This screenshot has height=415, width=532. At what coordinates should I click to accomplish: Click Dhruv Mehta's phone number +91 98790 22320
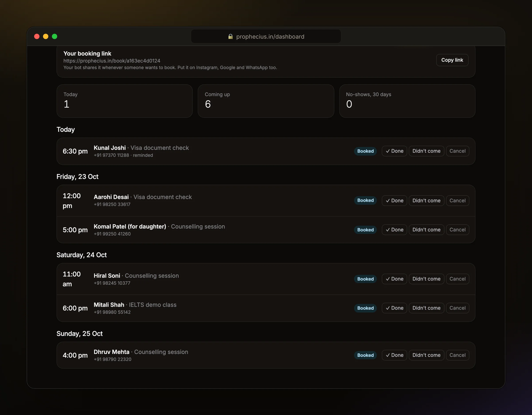(x=112, y=359)
